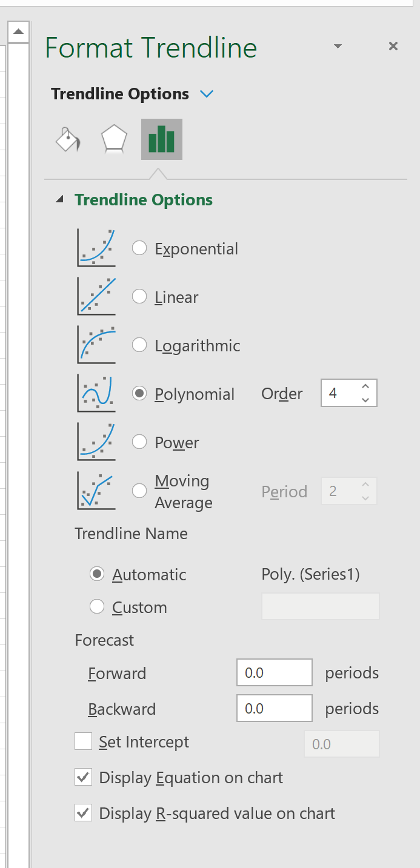Click the Format Trendline title

coord(152,48)
